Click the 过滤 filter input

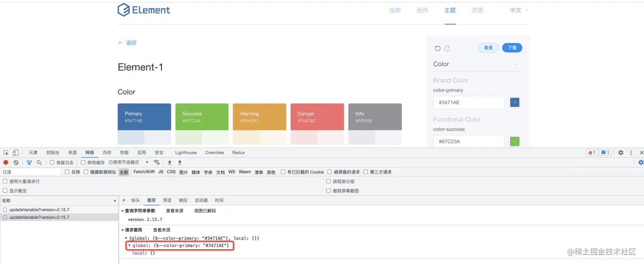tap(31, 172)
